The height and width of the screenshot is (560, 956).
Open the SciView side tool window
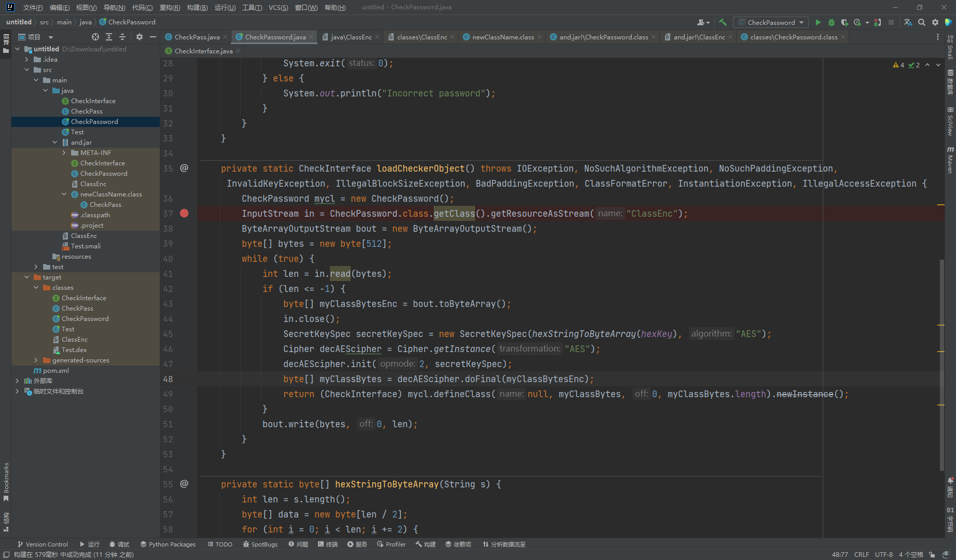[950, 121]
